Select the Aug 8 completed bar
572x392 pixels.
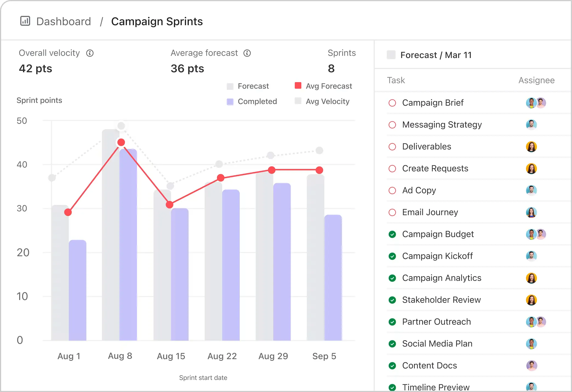tap(128, 245)
